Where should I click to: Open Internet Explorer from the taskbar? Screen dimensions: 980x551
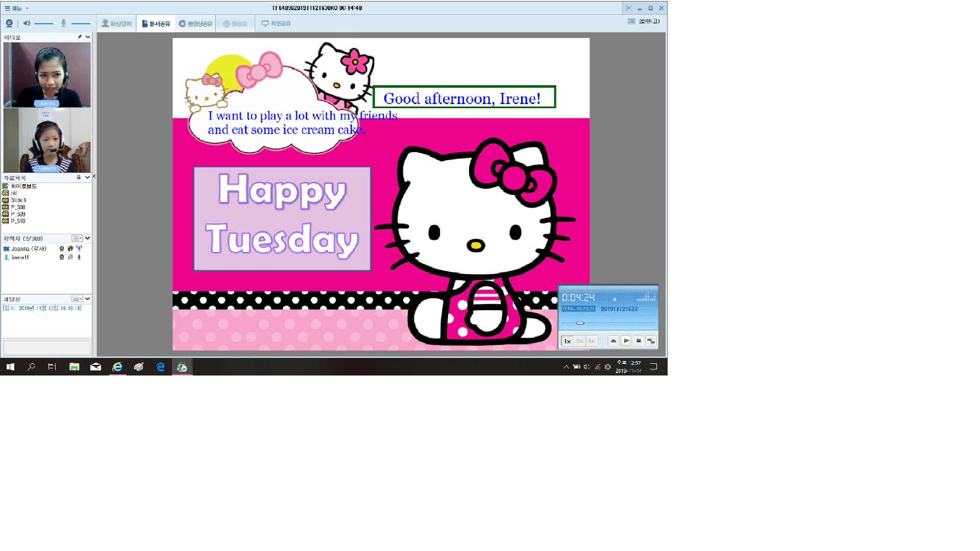tap(117, 367)
